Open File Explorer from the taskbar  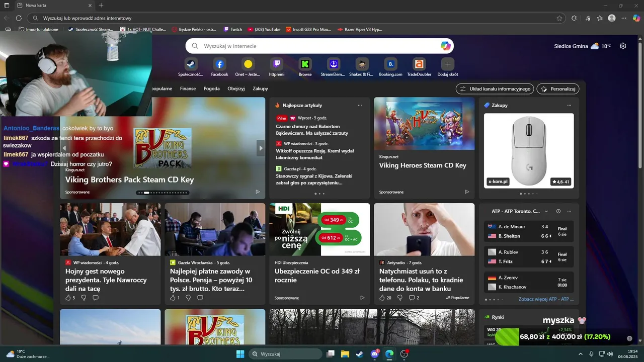(x=345, y=354)
